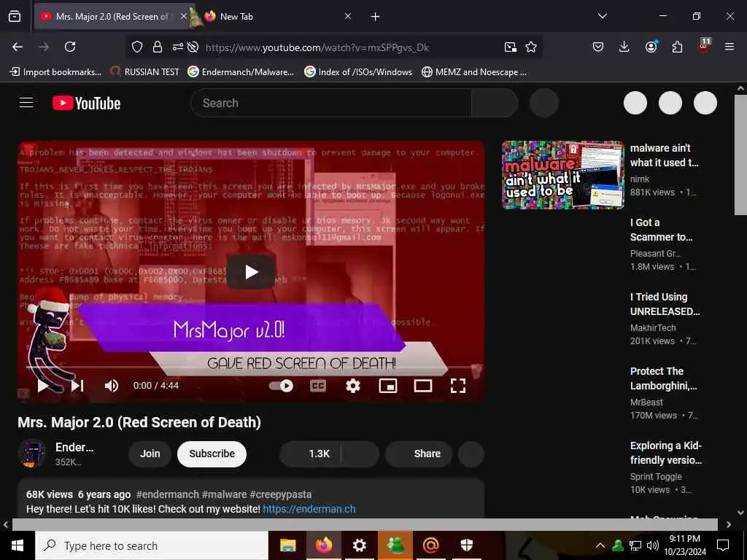Open Windows Security shield in taskbar
Screen dimensions: 747x560
point(467,545)
